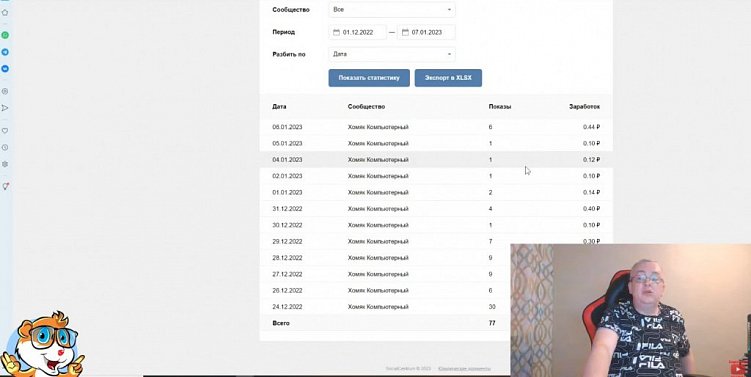Viewport: 751px width, 377px height.
Task: Click the total views value 77
Action: click(492, 323)
